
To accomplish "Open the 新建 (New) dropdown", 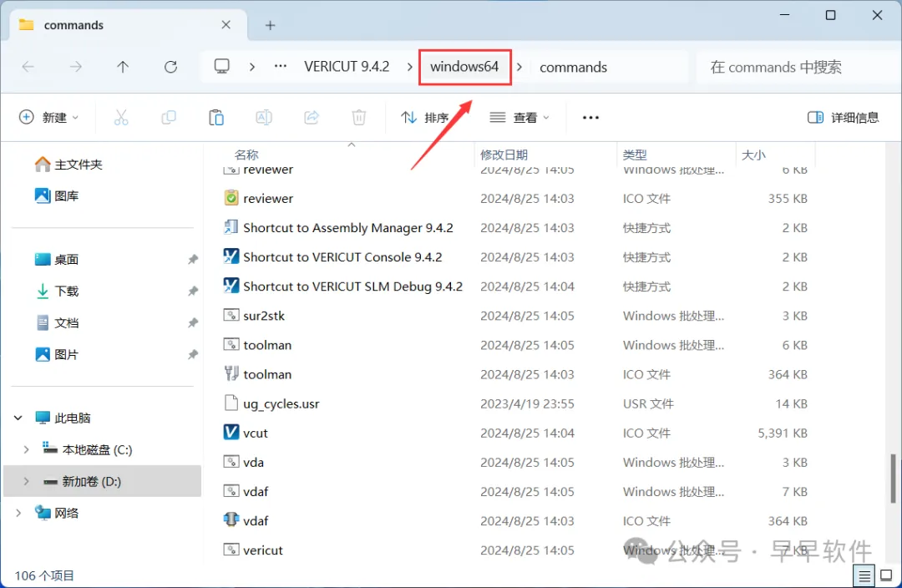I will coord(49,118).
